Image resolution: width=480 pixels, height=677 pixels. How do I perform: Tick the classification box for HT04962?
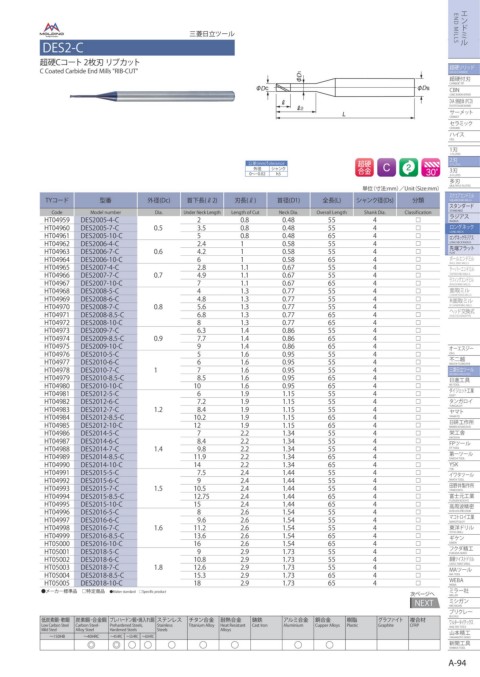pyautogui.click(x=418, y=244)
